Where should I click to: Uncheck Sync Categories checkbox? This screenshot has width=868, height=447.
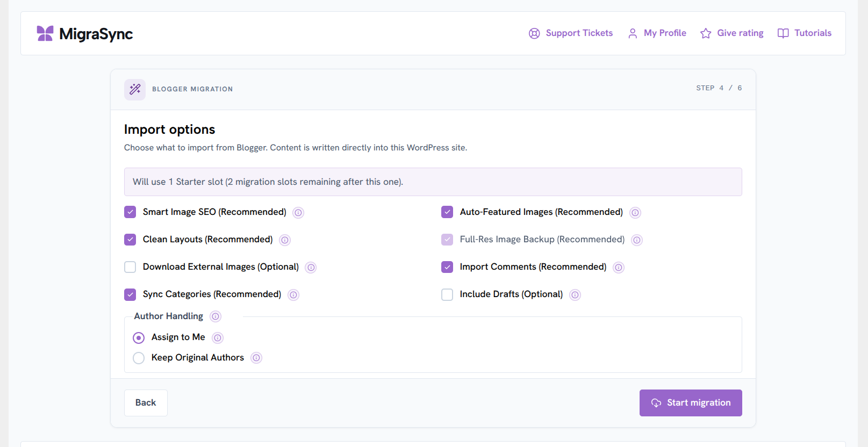(130, 294)
